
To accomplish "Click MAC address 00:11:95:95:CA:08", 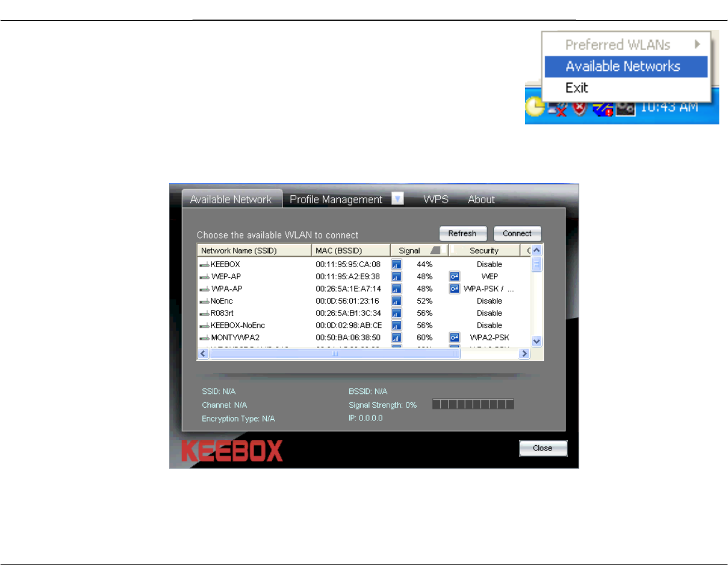I will click(x=348, y=264).
